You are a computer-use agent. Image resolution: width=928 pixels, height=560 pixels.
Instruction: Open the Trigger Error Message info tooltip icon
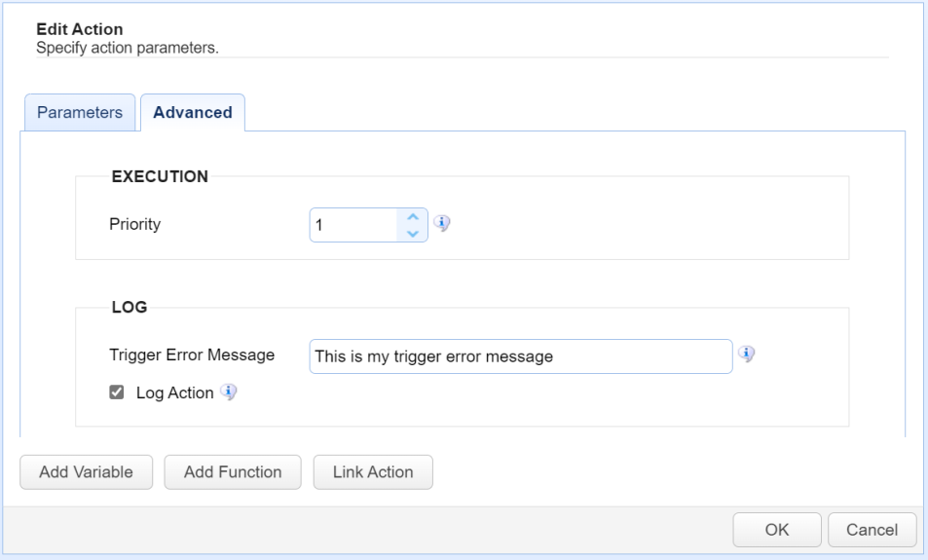[747, 355]
